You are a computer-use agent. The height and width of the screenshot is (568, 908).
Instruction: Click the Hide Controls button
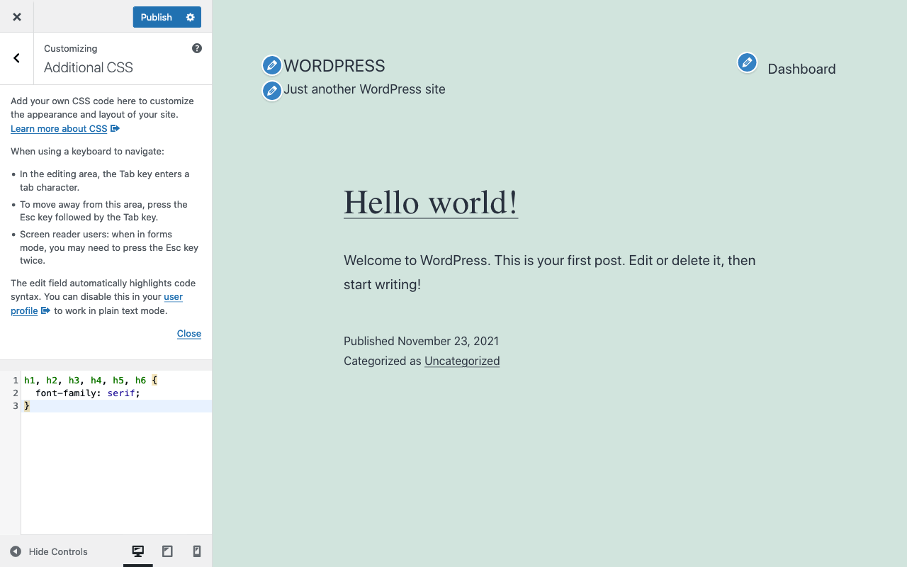coord(49,551)
